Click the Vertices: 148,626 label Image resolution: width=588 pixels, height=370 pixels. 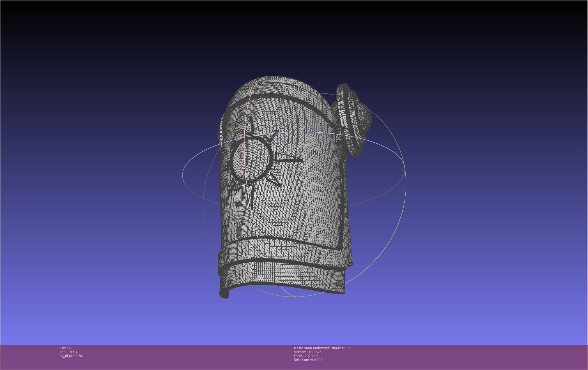(308, 352)
